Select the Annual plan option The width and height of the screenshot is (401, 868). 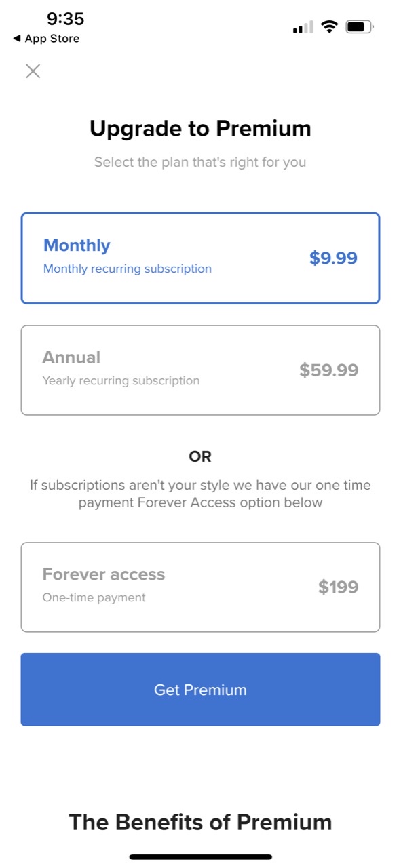pyautogui.click(x=200, y=370)
